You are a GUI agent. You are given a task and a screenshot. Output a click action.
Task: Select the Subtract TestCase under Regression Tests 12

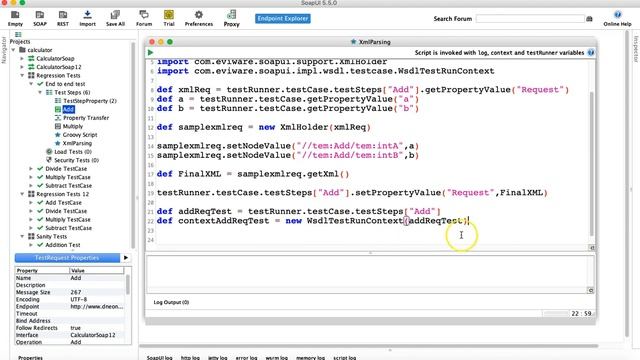68,228
